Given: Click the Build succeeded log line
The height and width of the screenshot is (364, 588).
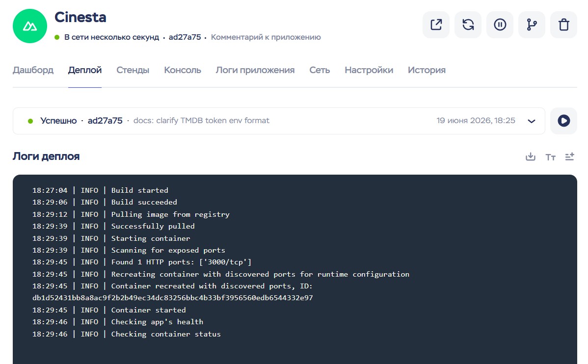Looking at the screenshot, I should coord(105,203).
